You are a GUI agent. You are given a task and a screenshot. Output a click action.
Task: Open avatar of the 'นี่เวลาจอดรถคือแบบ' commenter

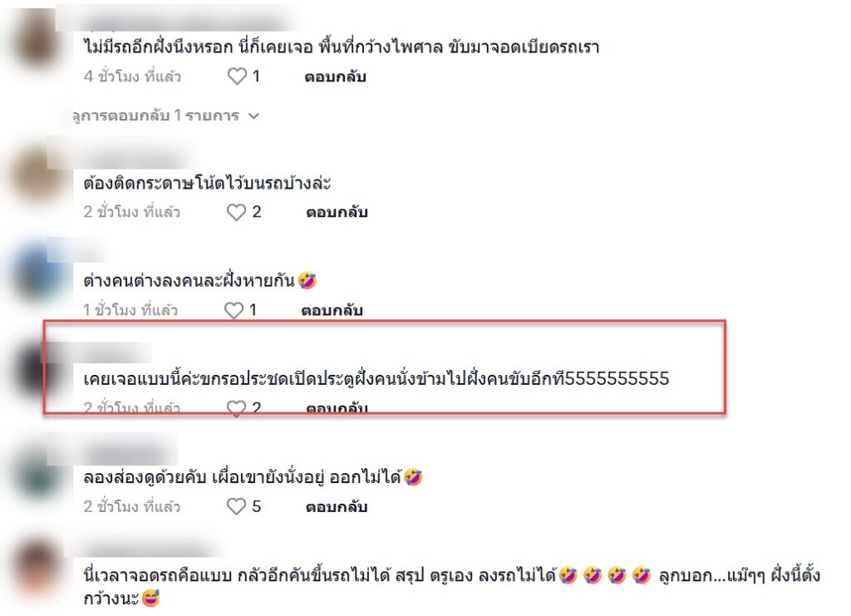click(x=36, y=570)
